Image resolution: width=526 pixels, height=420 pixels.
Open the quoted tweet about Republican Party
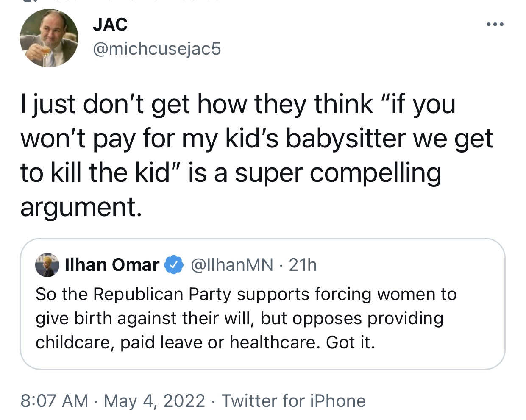pos(263,304)
